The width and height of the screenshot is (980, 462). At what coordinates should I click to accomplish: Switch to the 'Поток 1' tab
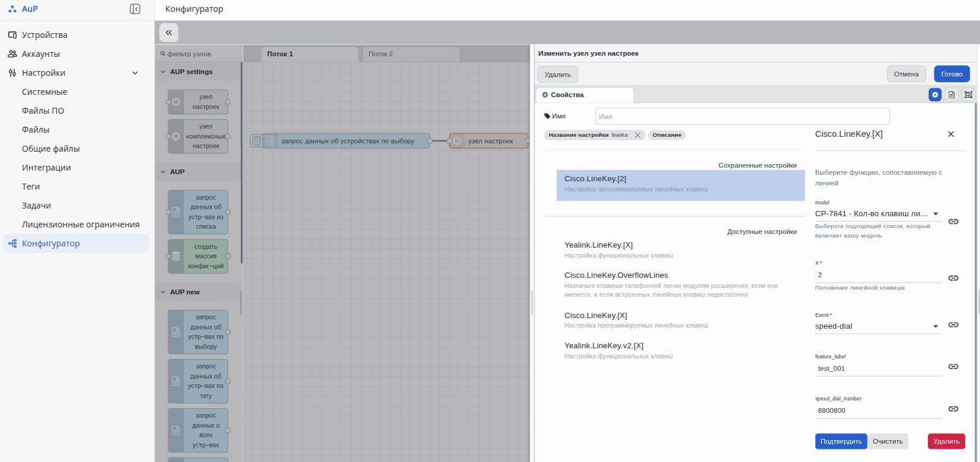pyautogui.click(x=310, y=54)
